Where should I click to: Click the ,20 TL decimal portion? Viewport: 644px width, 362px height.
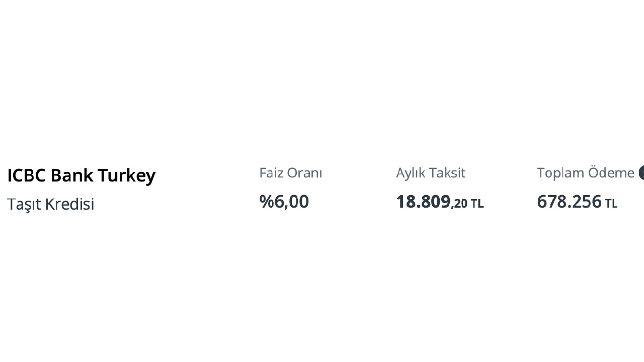467,204
